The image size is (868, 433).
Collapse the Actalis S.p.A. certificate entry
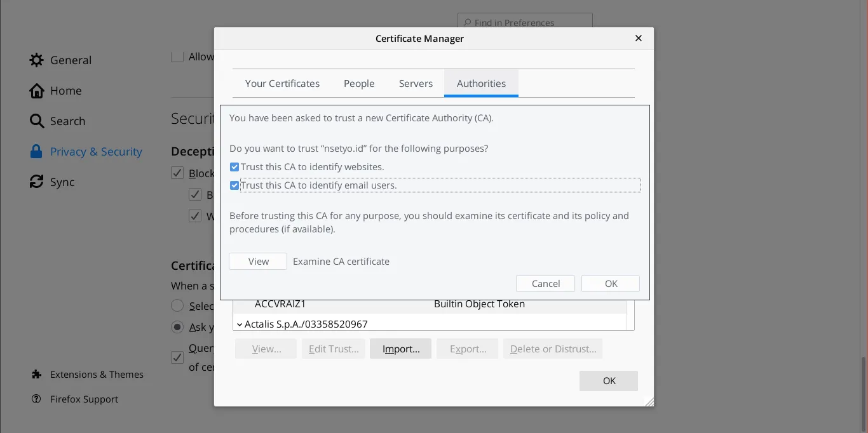pos(240,324)
